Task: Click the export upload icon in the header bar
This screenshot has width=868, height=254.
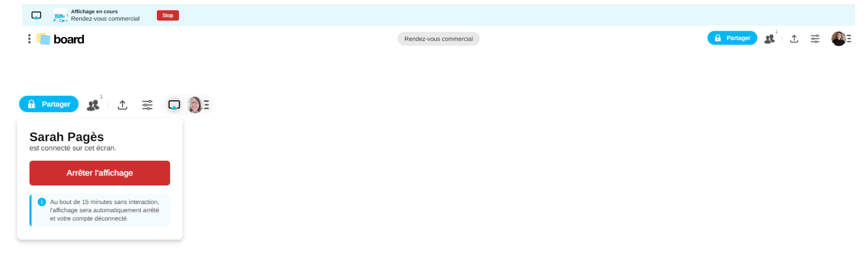Action: coord(794,39)
